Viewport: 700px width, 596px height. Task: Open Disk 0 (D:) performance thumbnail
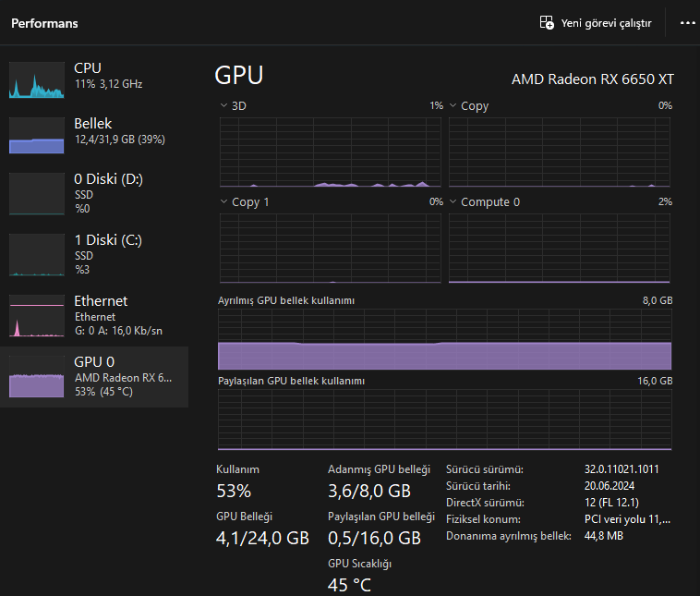pos(37,193)
